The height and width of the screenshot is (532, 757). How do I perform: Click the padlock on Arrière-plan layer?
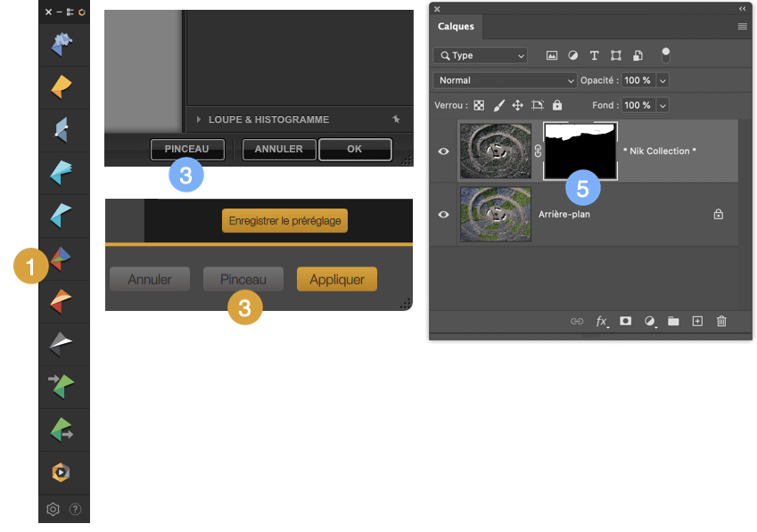tap(719, 214)
